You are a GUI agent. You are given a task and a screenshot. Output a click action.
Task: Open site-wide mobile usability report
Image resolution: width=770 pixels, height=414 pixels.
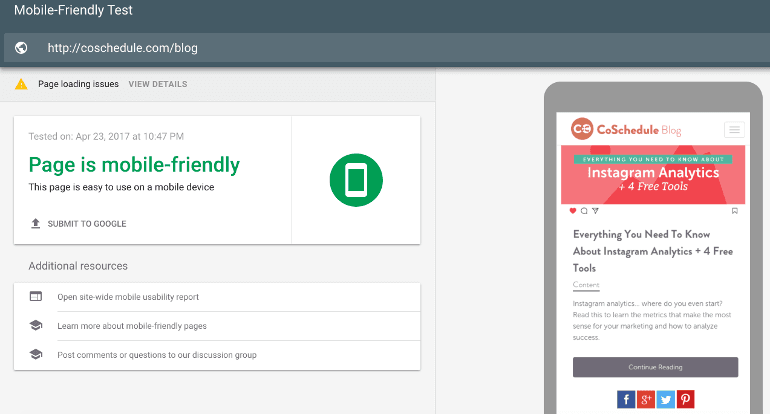tap(128, 297)
